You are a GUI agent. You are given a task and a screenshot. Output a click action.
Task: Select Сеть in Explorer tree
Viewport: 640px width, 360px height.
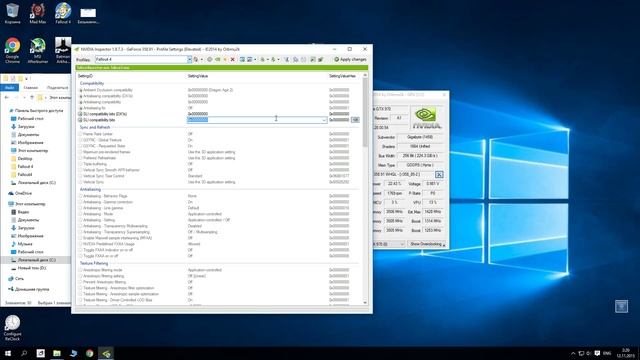tap(19, 279)
